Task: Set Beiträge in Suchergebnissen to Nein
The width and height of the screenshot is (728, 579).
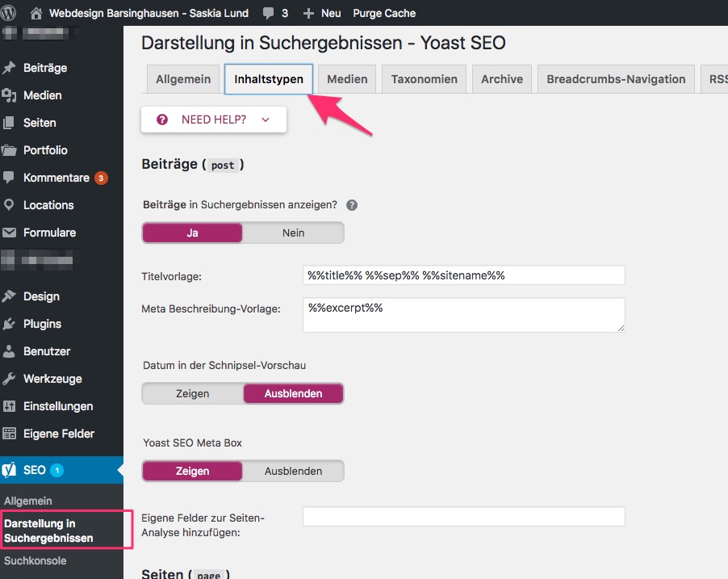Action: tap(293, 233)
